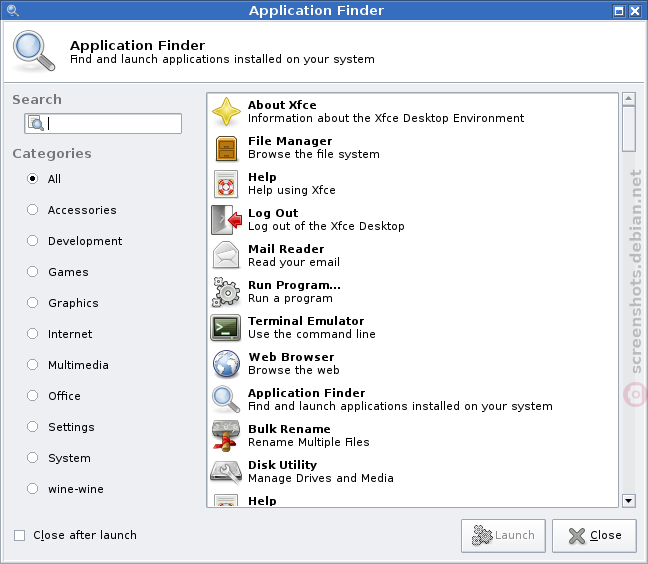
Task: Click the Mail Reader envelope icon
Action: point(226,255)
